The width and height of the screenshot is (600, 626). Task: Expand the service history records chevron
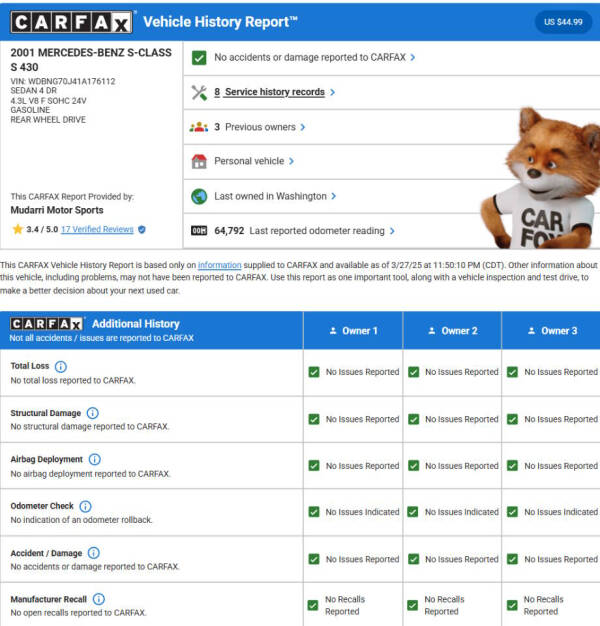click(333, 93)
